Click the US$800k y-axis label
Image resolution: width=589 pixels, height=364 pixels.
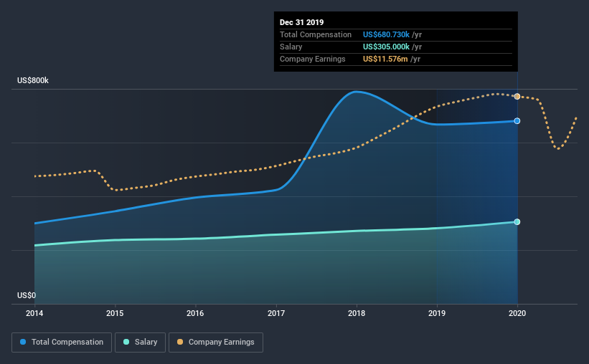click(x=33, y=80)
